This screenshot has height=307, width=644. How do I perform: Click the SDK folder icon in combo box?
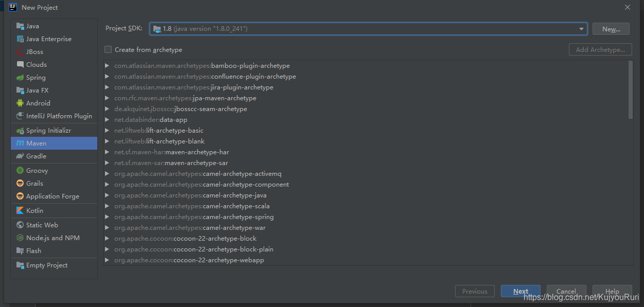156,29
